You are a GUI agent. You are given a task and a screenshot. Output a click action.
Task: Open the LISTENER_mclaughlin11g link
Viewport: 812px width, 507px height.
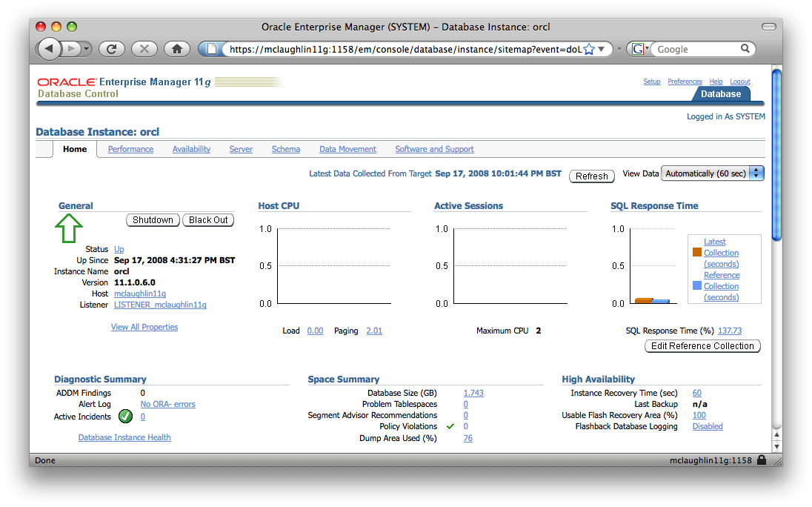tap(160, 305)
